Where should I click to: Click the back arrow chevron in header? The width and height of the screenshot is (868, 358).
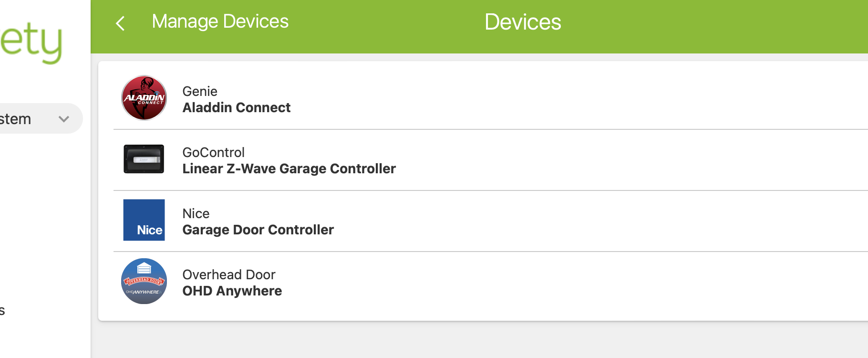(x=120, y=23)
